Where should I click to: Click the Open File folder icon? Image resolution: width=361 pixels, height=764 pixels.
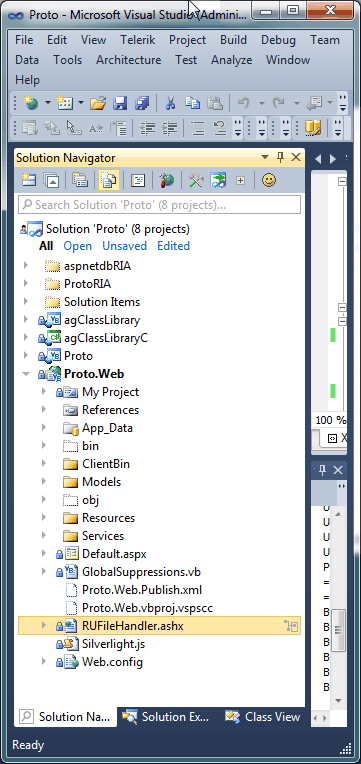pos(98,103)
